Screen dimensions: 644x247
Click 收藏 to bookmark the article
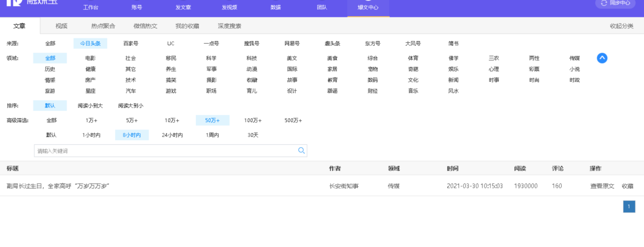coord(628,186)
